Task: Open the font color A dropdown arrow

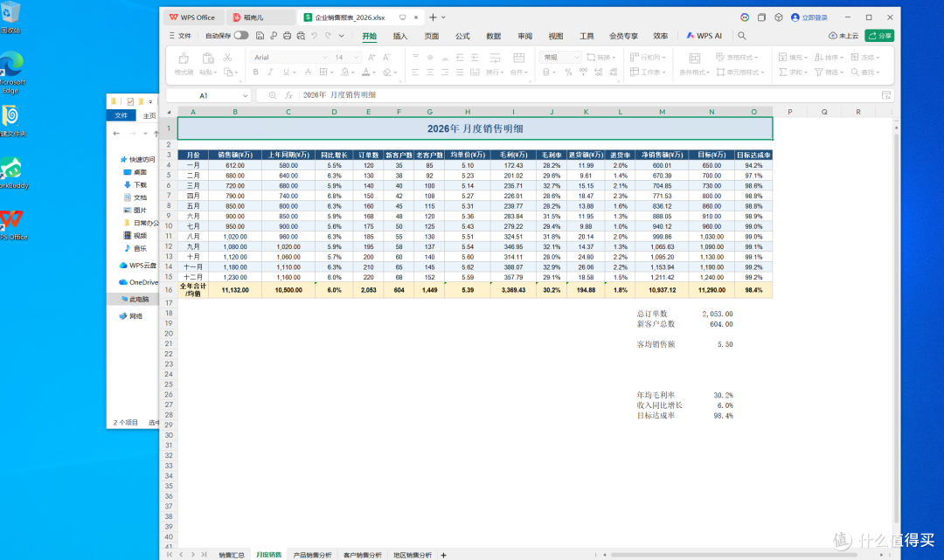Action: point(374,73)
